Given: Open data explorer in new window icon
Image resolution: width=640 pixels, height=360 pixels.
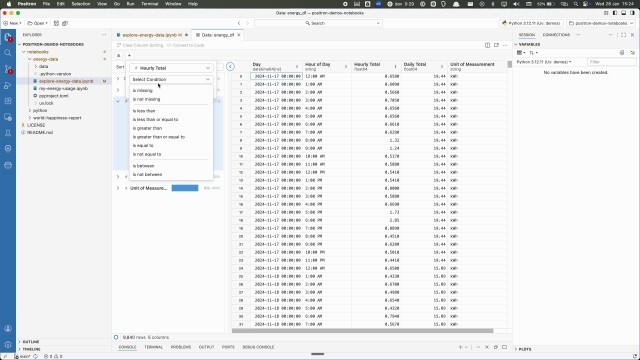Looking at the screenshot, I should (496, 45).
